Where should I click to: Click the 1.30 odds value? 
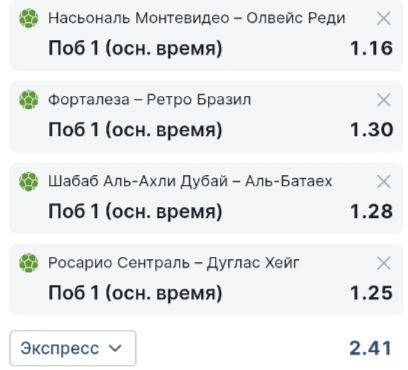pos(372,130)
